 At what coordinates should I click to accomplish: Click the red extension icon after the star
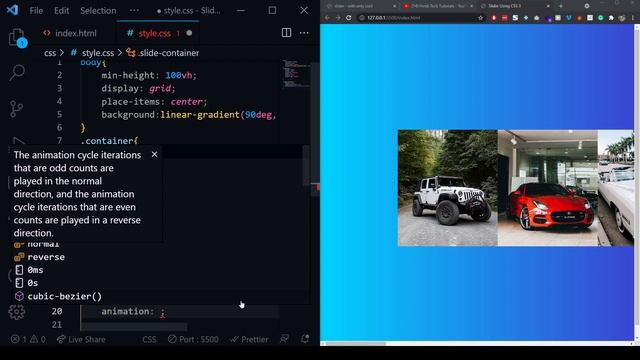click(x=494, y=18)
